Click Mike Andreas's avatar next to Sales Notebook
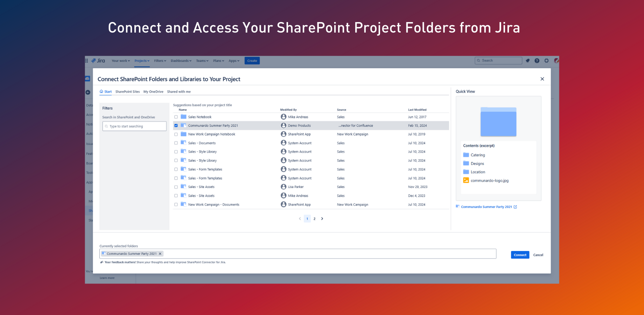Screen dimensions: 644x315 click(283, 117)
